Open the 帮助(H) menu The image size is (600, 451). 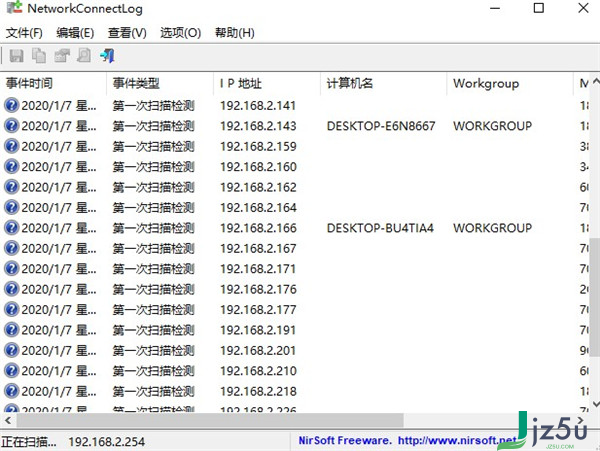click(x=235, y=33)
